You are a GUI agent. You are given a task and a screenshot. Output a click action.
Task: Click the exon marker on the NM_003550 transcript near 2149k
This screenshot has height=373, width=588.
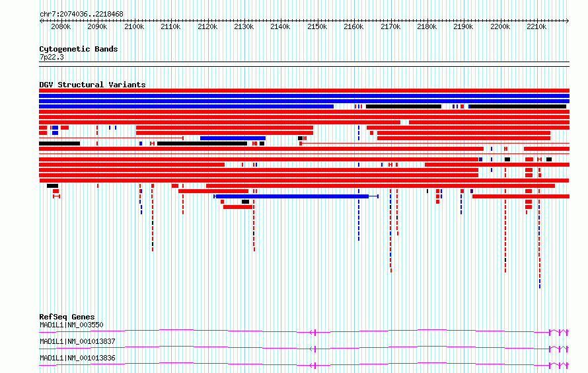[x=314, y=333]
